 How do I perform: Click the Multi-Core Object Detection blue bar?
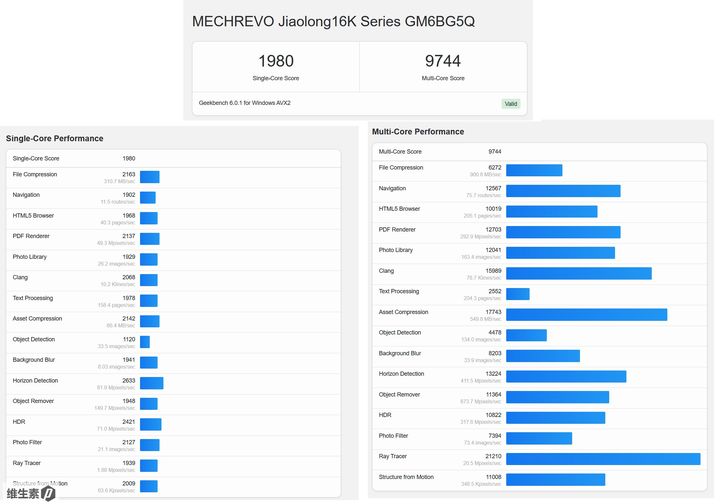(x=527, y=336)
